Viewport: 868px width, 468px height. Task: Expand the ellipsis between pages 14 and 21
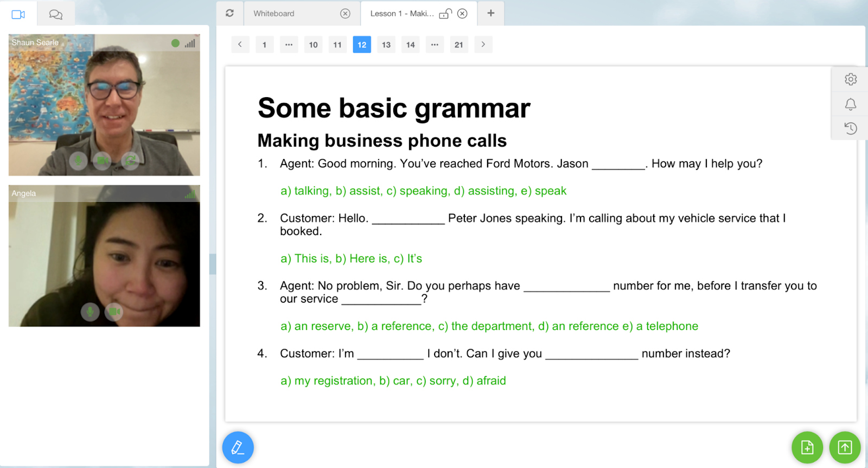(435, 45)
